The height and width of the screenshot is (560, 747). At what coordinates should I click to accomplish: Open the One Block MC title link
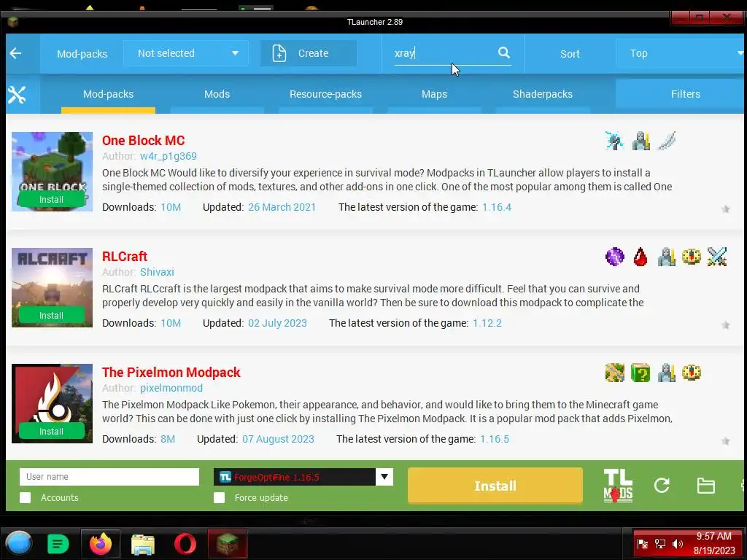[144, 141]
